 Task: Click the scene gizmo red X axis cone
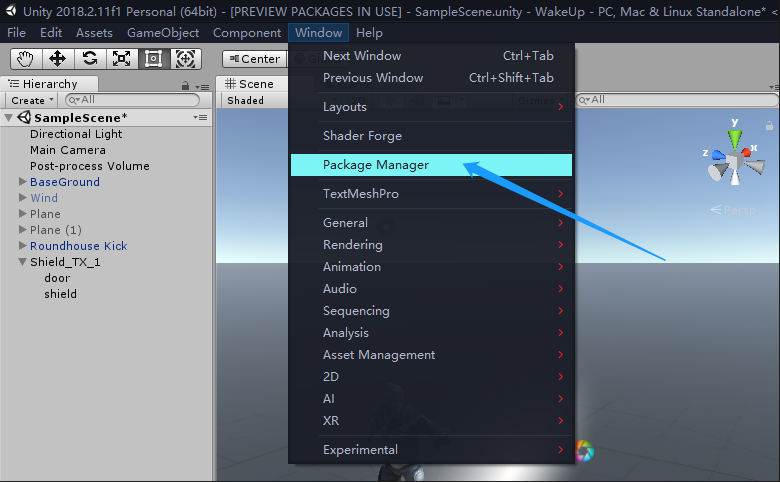click(x=746, y=151)
